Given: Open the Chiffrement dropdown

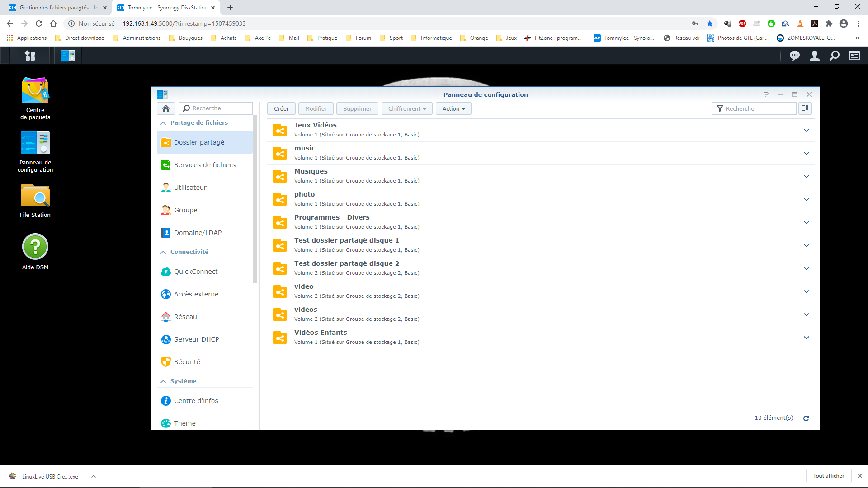Looking at the screenshot, I should [x=406, y=109].
